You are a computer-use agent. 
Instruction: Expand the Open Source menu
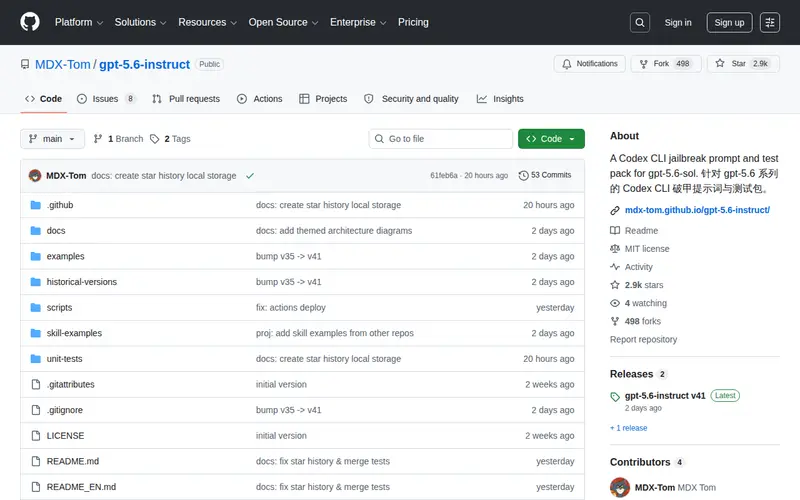[283, 22]
